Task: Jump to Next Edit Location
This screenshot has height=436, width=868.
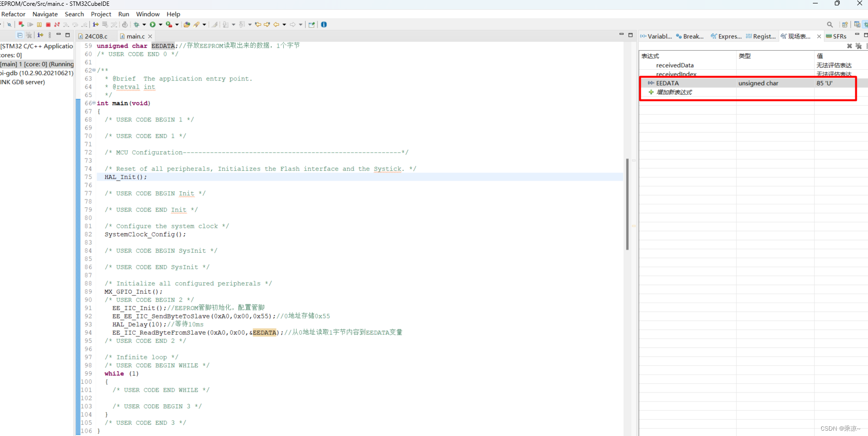Action: coord(267,24)
